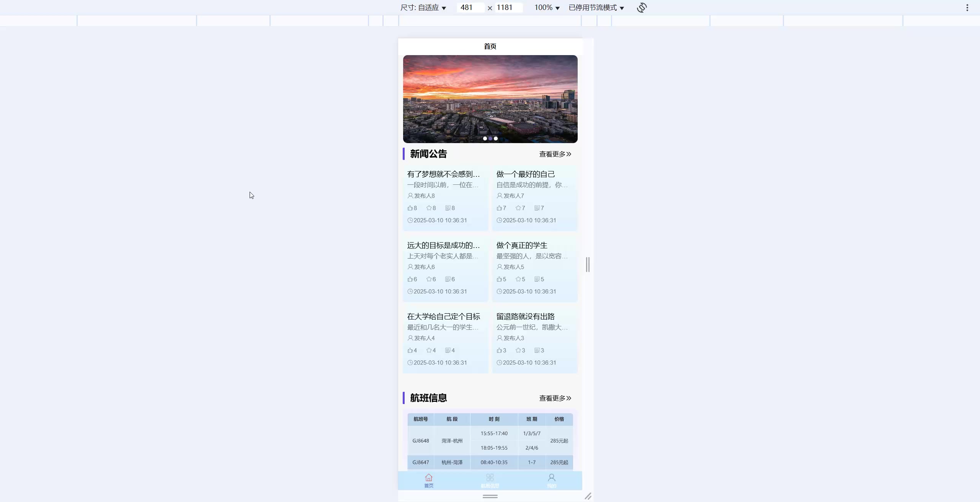Select the first carousel indicator dot
Image resolution: width=980 pixels, height=502 pixels.
pos(485,139)
